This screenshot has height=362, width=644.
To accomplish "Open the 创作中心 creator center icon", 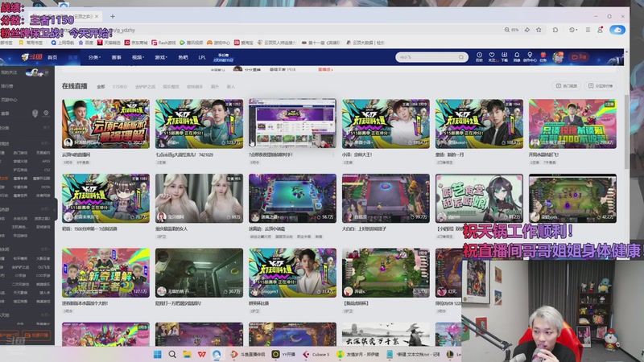I will [x=530, y=56].
